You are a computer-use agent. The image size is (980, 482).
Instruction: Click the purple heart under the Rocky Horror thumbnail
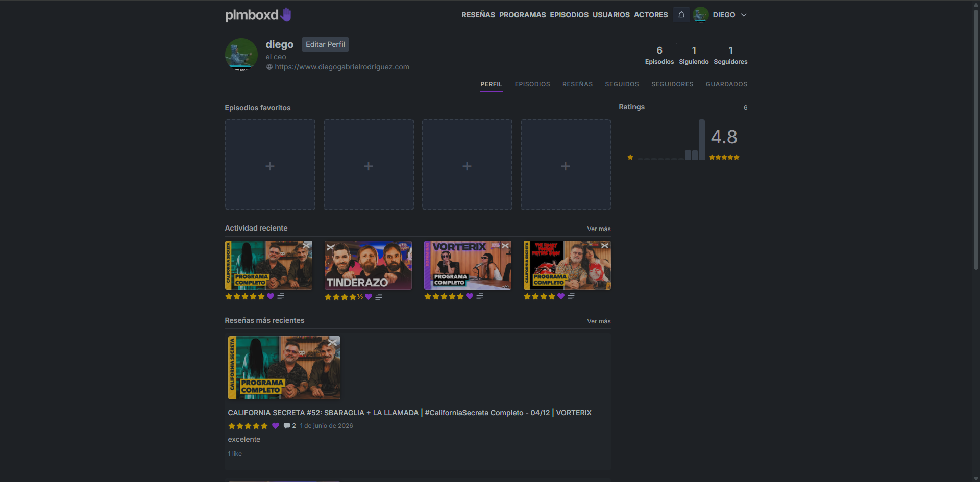pyautogui.click(x=561, y=296)
